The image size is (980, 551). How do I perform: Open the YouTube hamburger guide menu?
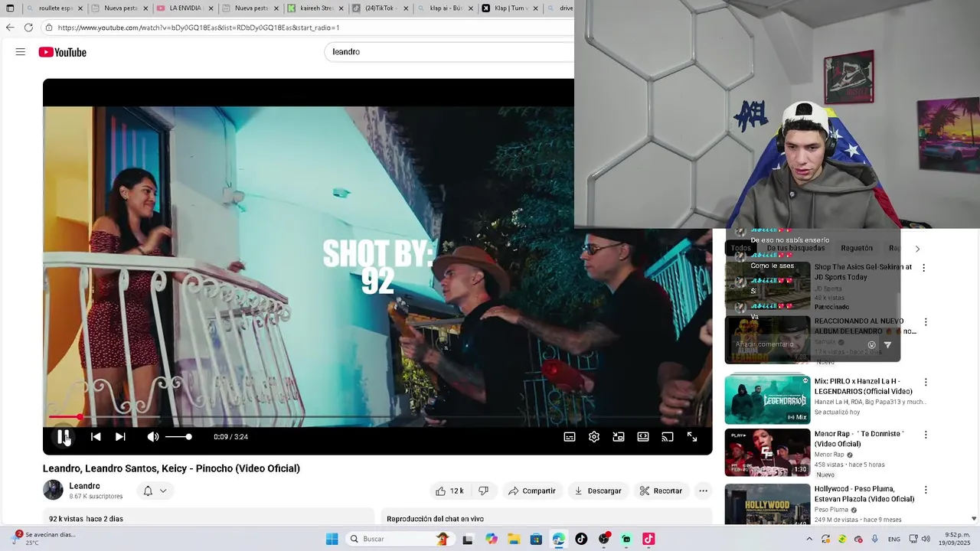(x=21, y=52)
